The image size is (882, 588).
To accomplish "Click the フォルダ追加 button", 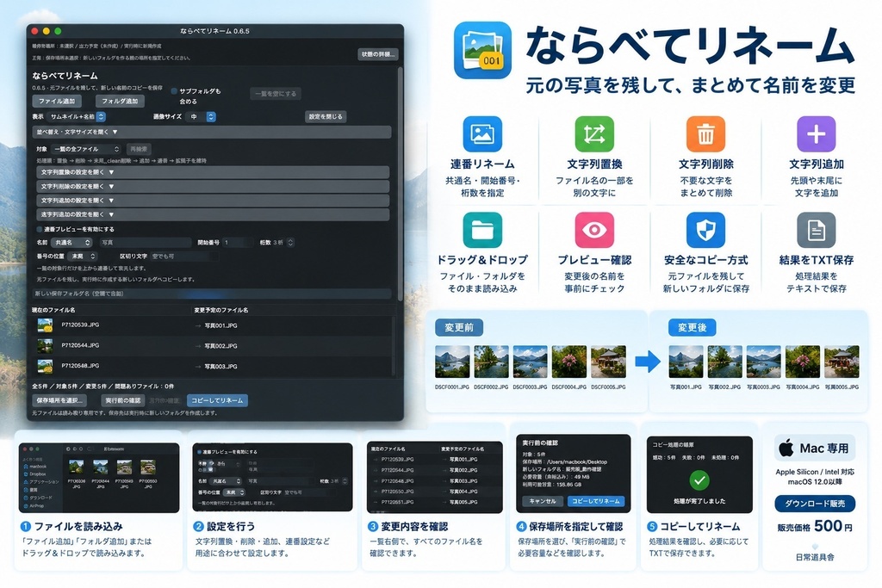I will tap(120, 102).
